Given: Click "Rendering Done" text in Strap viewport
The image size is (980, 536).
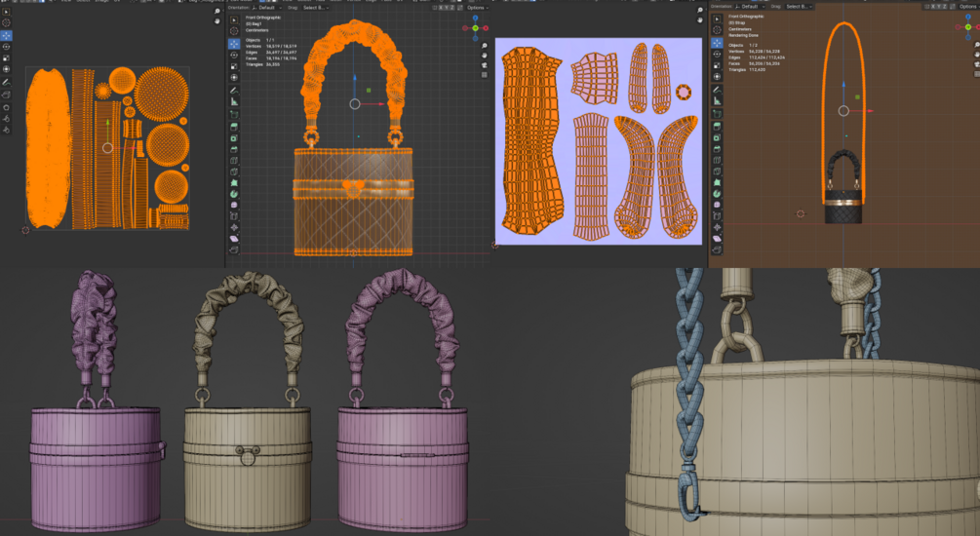Looking at the screenshot, I should pos(743,35).
